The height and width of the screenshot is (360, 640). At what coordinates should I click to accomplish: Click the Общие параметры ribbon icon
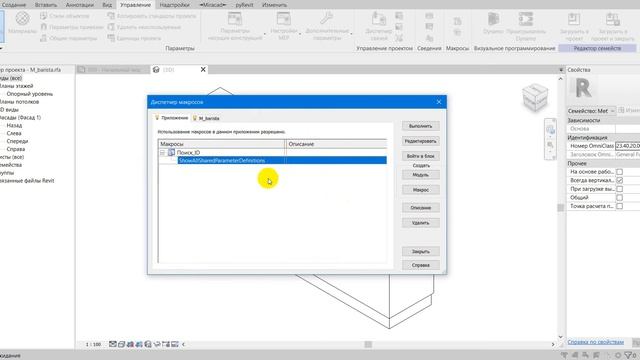coord(44,38)
